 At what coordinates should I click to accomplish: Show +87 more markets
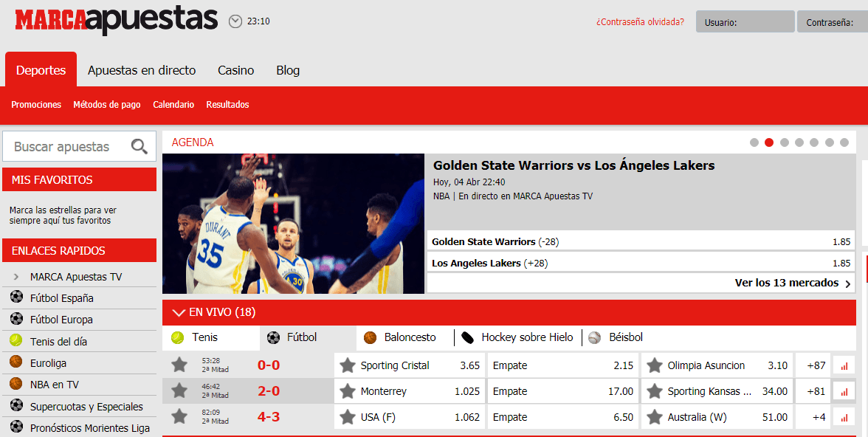813,365
